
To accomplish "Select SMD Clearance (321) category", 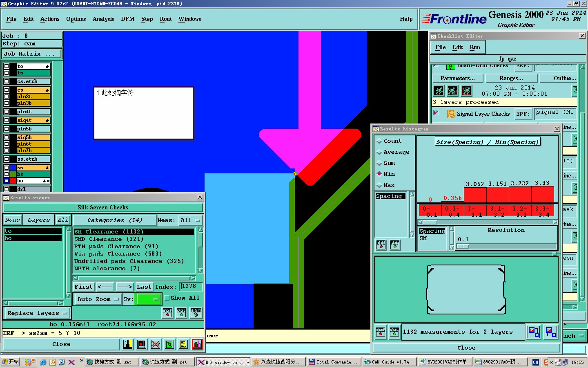I will [x=109, y=239].
